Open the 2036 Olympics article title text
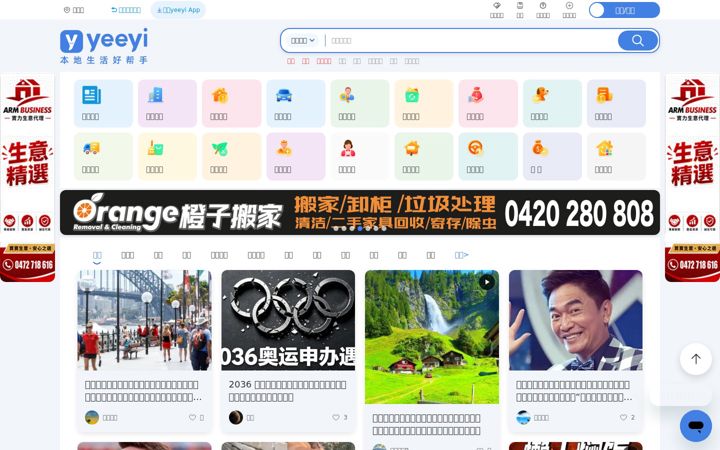720x450 pixels. 287,391
